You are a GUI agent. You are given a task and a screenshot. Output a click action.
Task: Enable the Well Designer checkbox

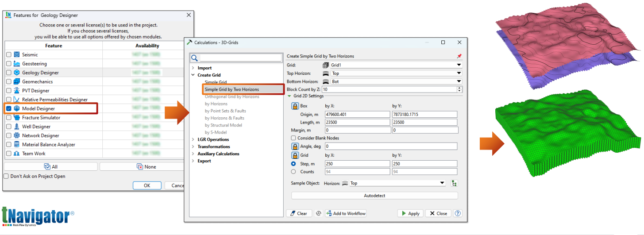[9, 127]
